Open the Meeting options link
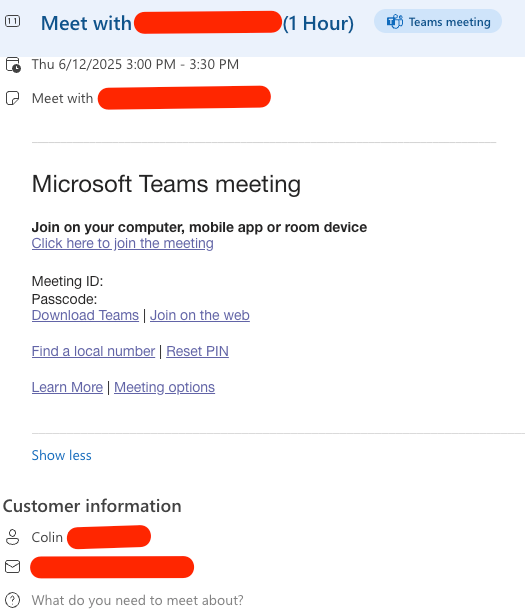The width and height of the screenshot is (525, 614). 164,387
